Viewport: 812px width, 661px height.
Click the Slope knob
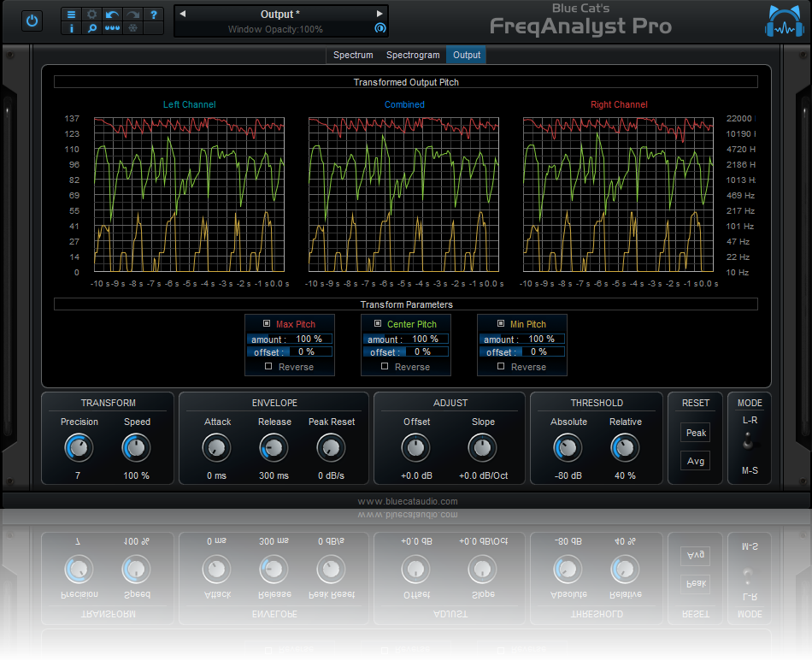(482, 448)
